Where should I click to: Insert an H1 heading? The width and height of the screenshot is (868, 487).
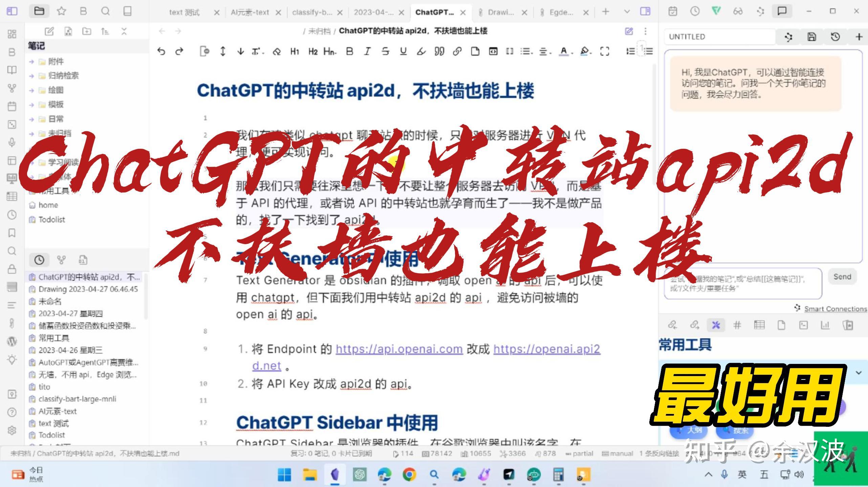pos(294,51)
